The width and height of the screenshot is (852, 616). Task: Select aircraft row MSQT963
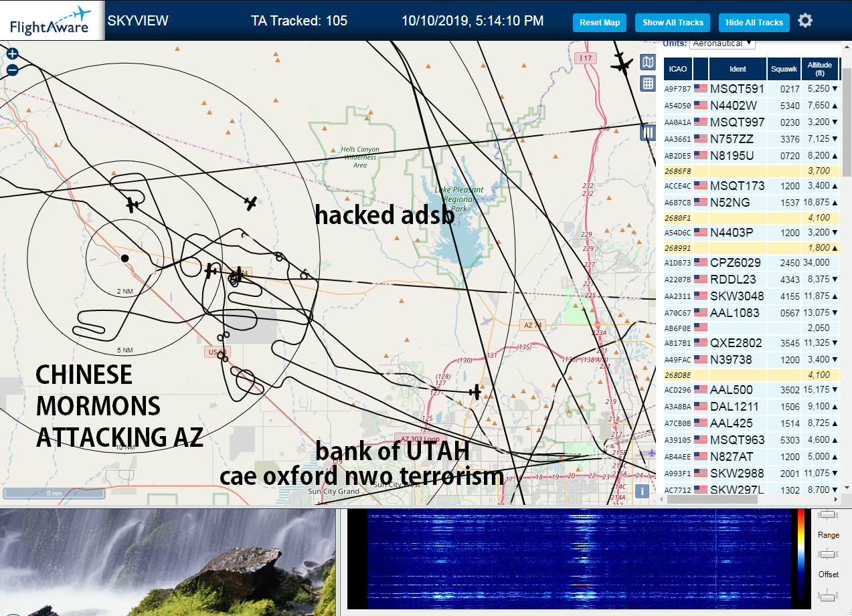pyautogui.click(x=751, y=439)
